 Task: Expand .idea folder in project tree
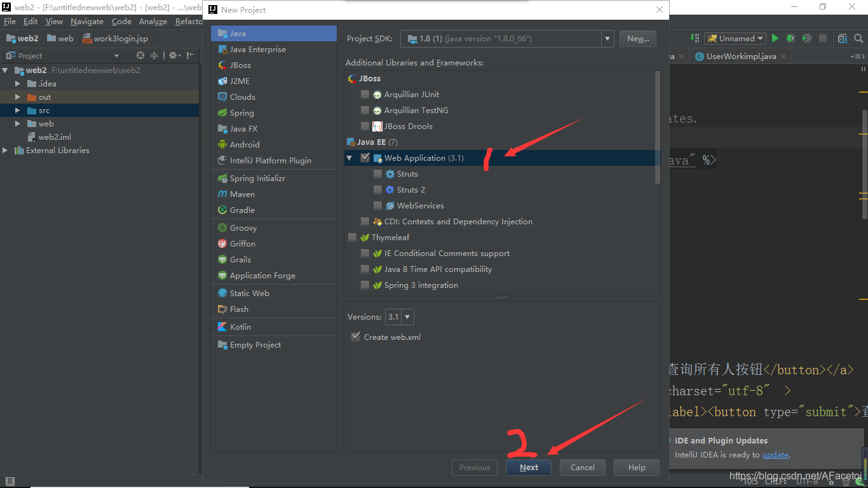click(x=18, y=83)
